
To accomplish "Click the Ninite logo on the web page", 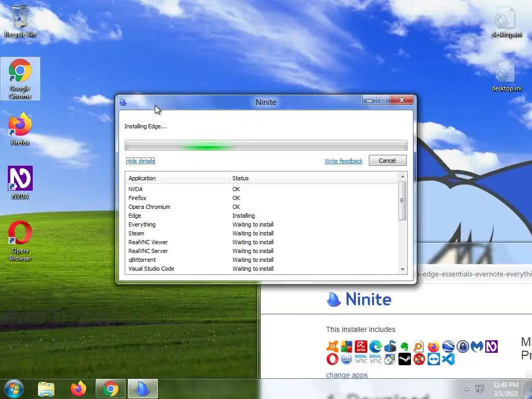I will (x=358, y=299).
